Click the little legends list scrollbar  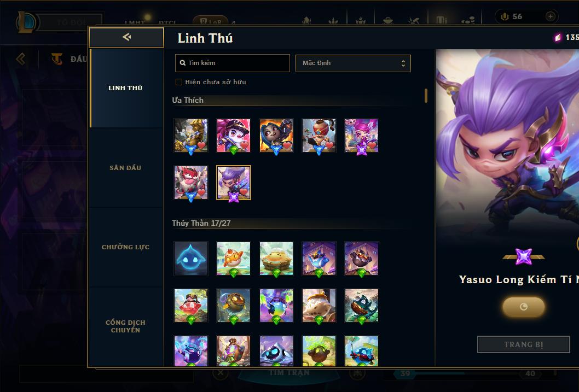(x=426, y=96)
